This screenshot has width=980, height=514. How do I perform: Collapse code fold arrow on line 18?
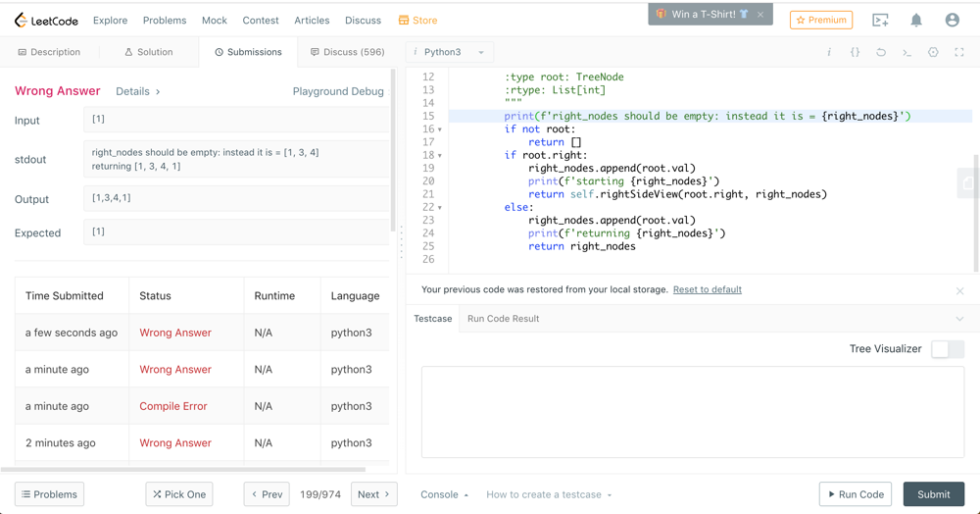[439, 156]
